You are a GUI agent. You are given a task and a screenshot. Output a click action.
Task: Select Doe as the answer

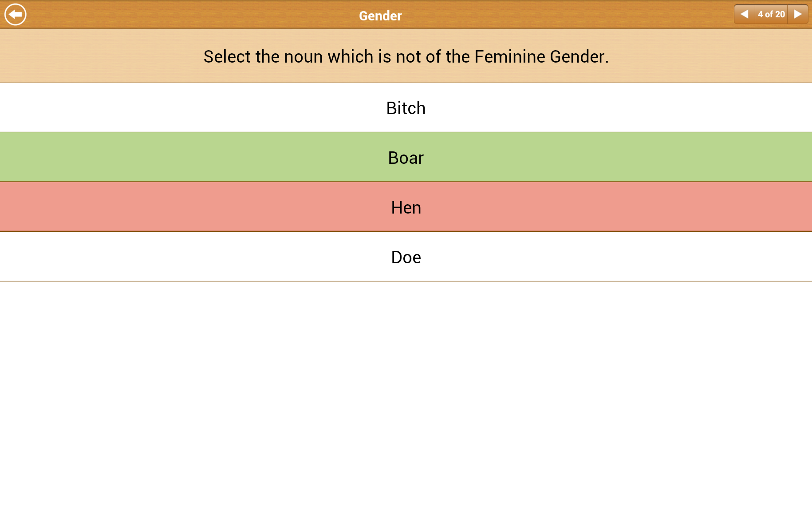tap(406, 257)
